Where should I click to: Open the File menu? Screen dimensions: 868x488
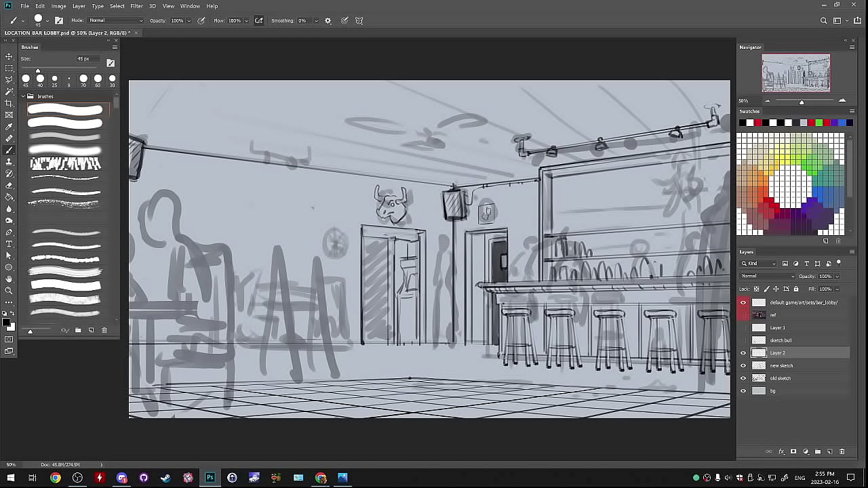[x=24, y=6]
